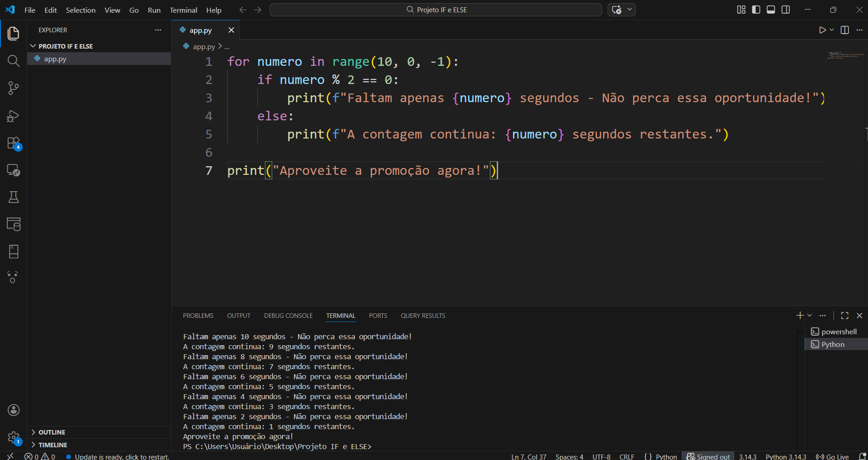Screen dimensions: 868x460
Task: Split the editor to the right
Action: 845,30
